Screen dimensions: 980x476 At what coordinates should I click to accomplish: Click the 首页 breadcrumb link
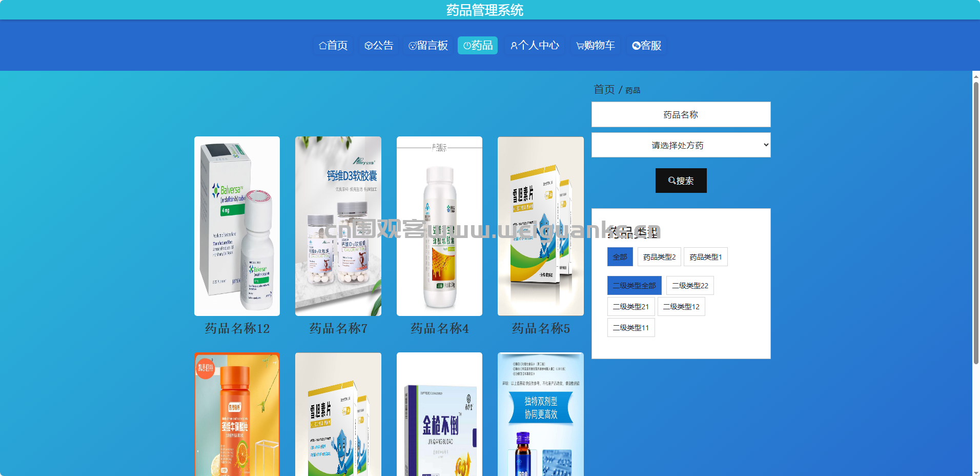604,89
